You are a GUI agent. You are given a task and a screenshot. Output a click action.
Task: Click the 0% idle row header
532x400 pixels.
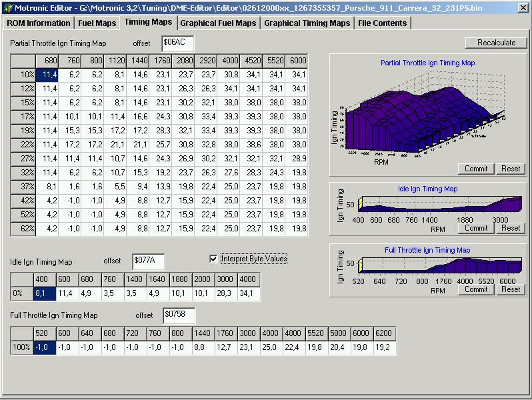tap(22, 293)
